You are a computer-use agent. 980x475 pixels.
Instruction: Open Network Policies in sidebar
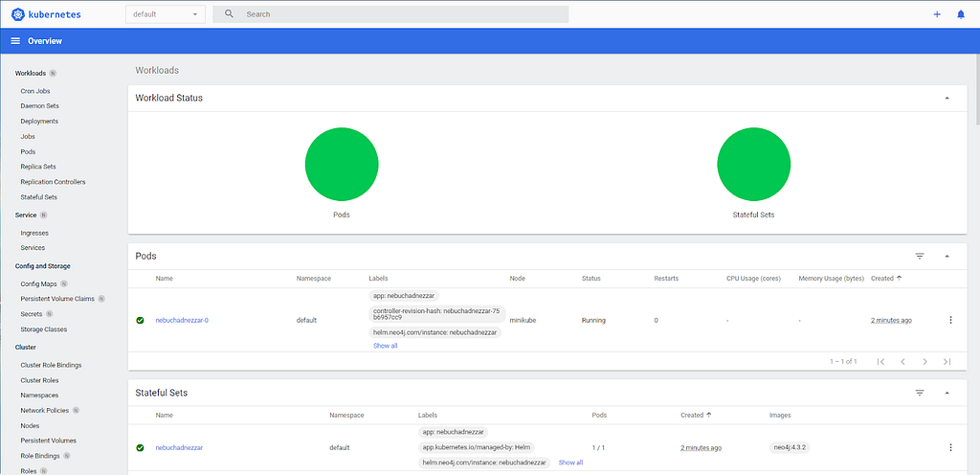click(x=44, y=411)
